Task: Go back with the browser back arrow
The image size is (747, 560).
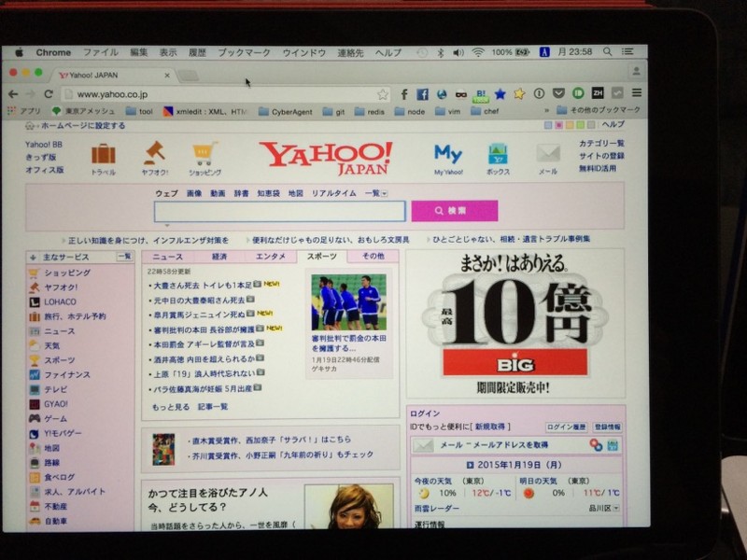Action: [x=13, y=94]
